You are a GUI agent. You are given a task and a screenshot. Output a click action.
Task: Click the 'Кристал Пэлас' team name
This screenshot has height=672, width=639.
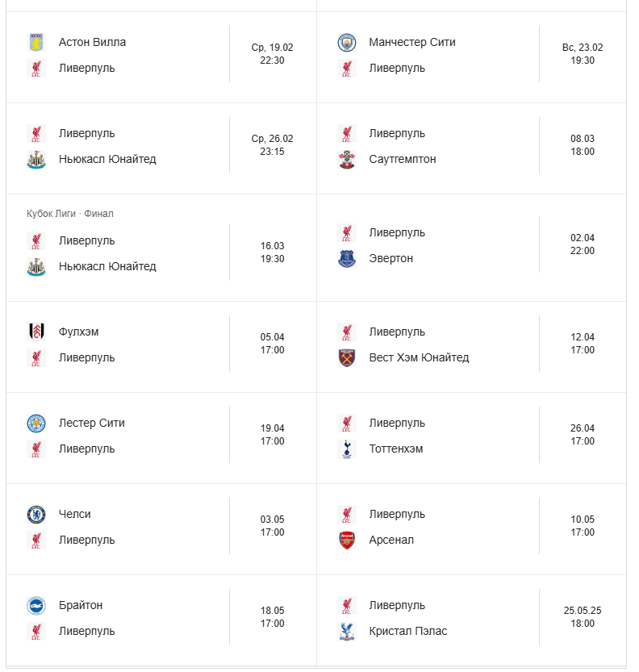pyautogui.click(x=407, y=631)
